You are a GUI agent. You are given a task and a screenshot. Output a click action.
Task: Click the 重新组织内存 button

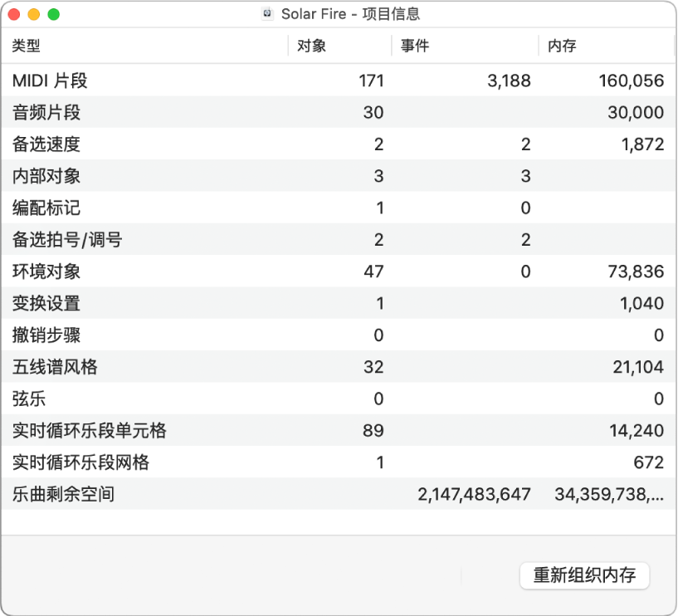pyautogui.click(x=584, y=575)
